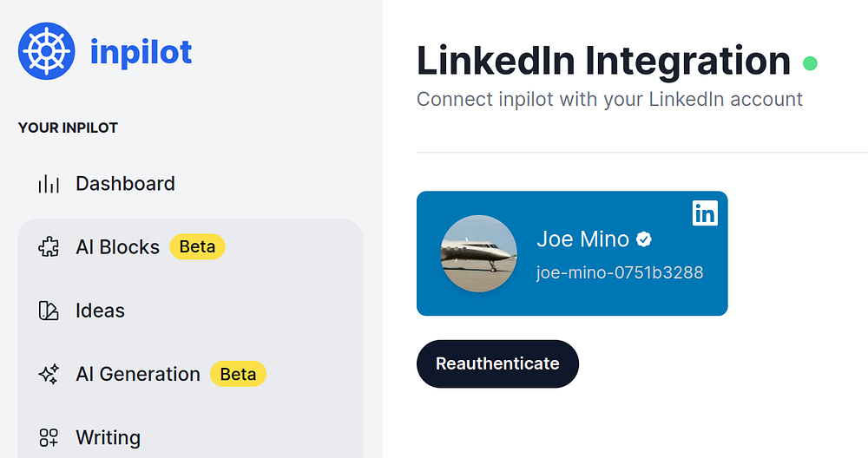Click the Joe Mino account name
The width and height of the screenshot is (868, 458).
tap(582, 239)
